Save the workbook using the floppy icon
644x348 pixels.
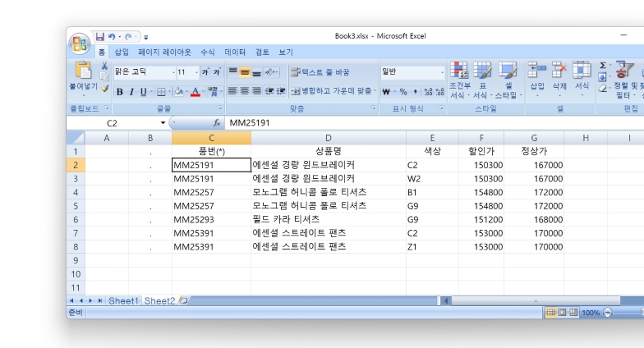click(100, 37)
